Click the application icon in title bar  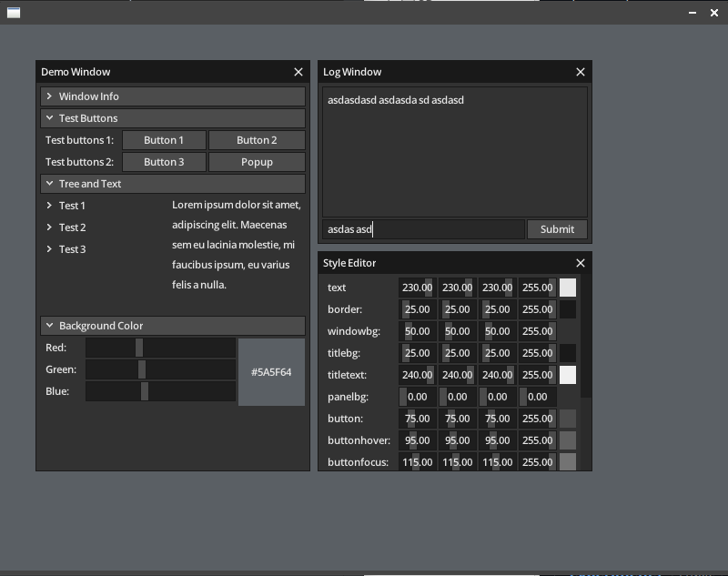[x=14, y=13]
